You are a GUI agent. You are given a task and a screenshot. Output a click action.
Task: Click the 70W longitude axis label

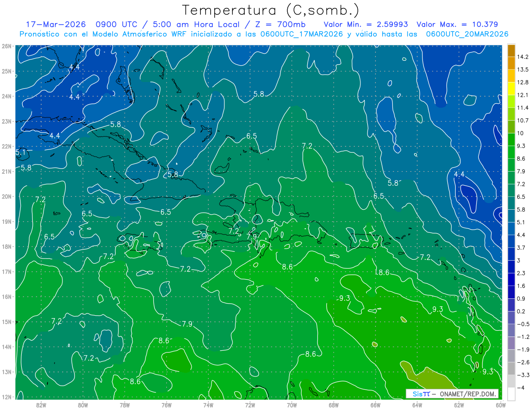click(292, 405)
